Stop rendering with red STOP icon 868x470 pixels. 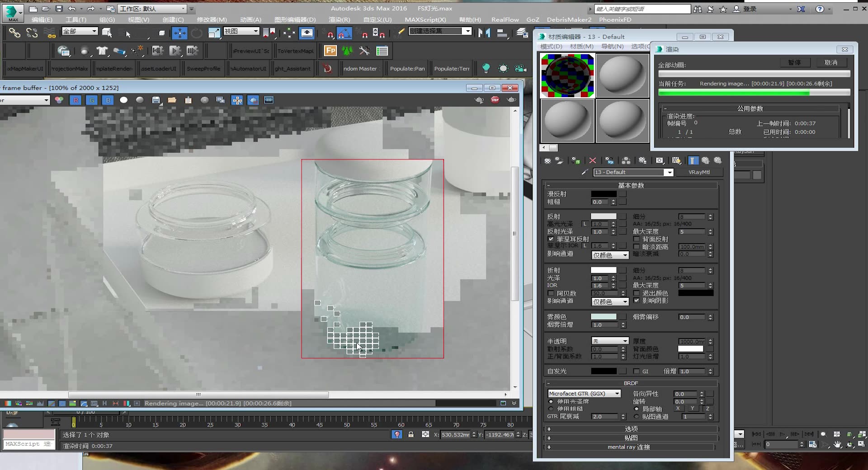[x=495, y=100]
